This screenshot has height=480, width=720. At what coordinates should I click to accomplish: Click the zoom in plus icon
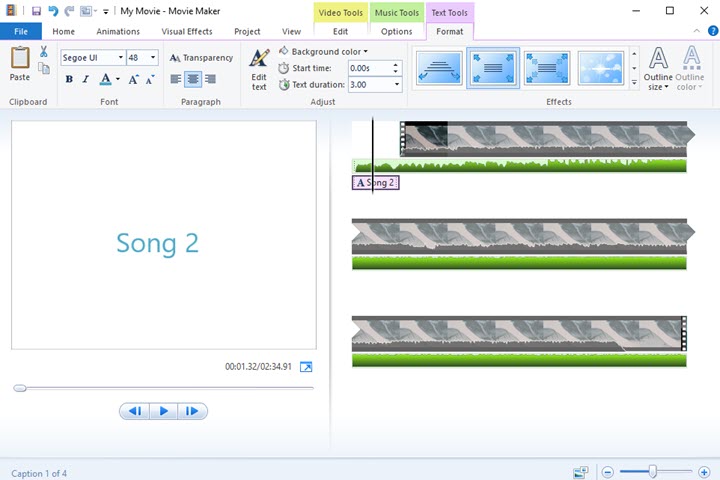pos(704,471)
